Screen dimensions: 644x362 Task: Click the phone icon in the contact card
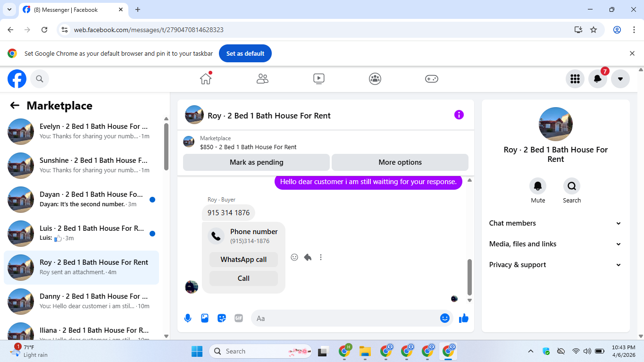(x=216, y=236)
